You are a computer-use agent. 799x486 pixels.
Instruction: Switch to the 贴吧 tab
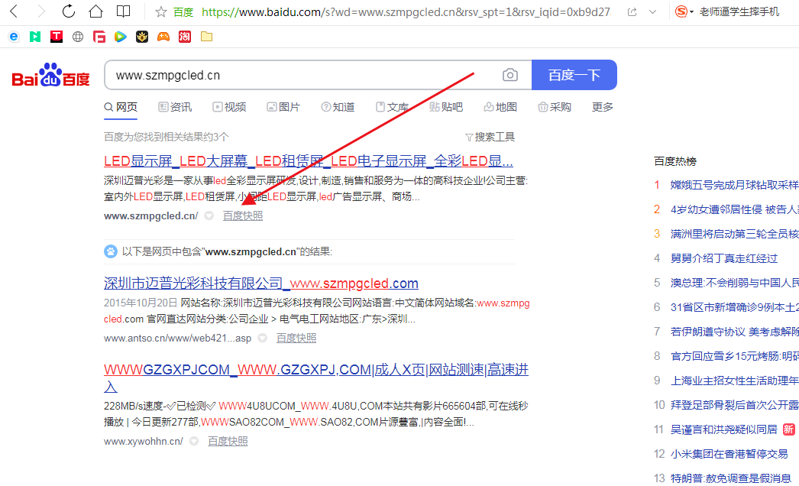tap(446, 107)
